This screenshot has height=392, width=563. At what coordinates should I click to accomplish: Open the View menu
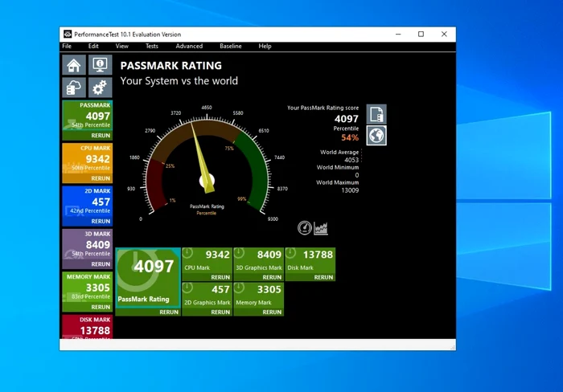122,46
